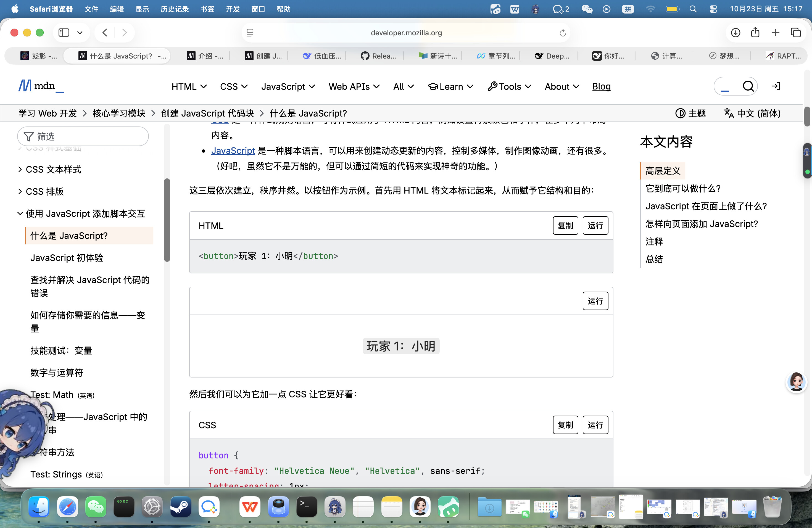Open macOS Control Center icon
The width and height of the screenshot is (812, 528).
(x=713, y=9)
